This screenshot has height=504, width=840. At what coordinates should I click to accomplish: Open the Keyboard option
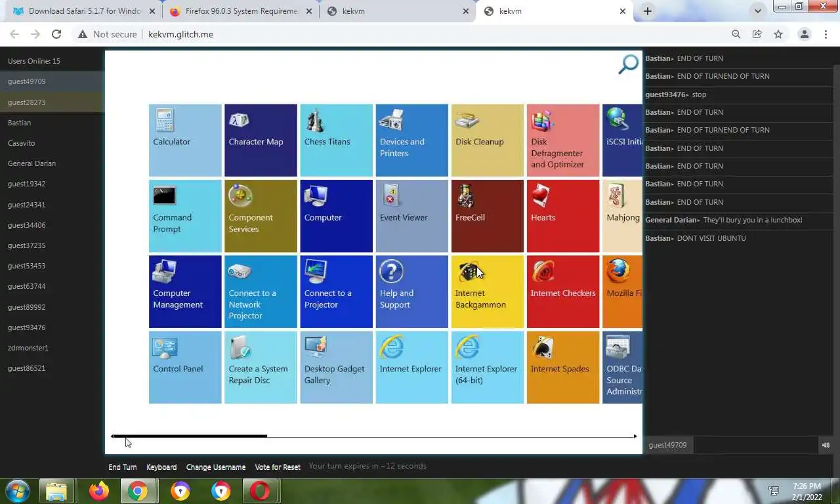(x=161, y=467)
